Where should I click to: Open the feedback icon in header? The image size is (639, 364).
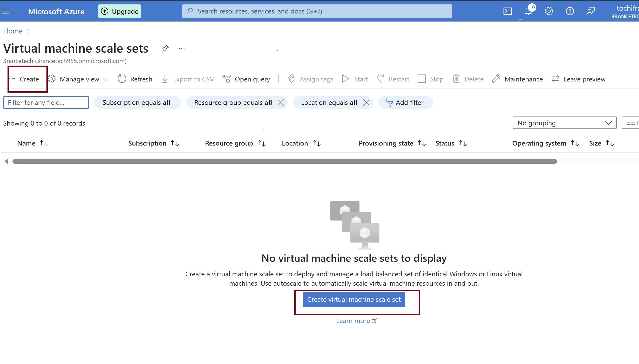coord(590,11)
